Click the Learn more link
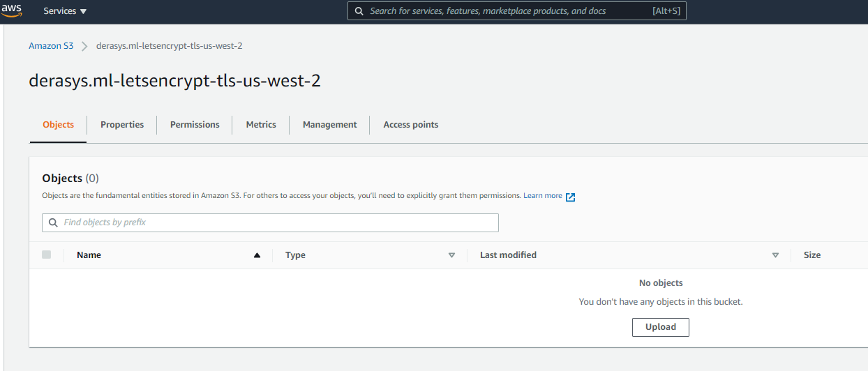This screenshot has height=371, width=868. 543,196
